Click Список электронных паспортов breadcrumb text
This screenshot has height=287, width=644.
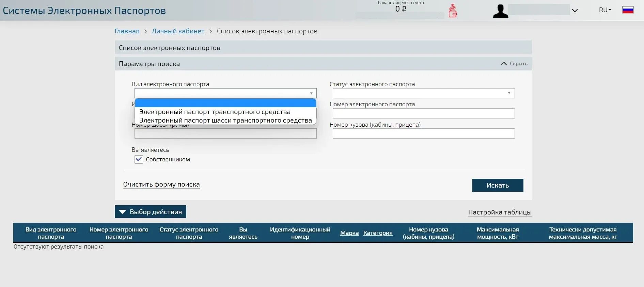[x=267, y=31]
